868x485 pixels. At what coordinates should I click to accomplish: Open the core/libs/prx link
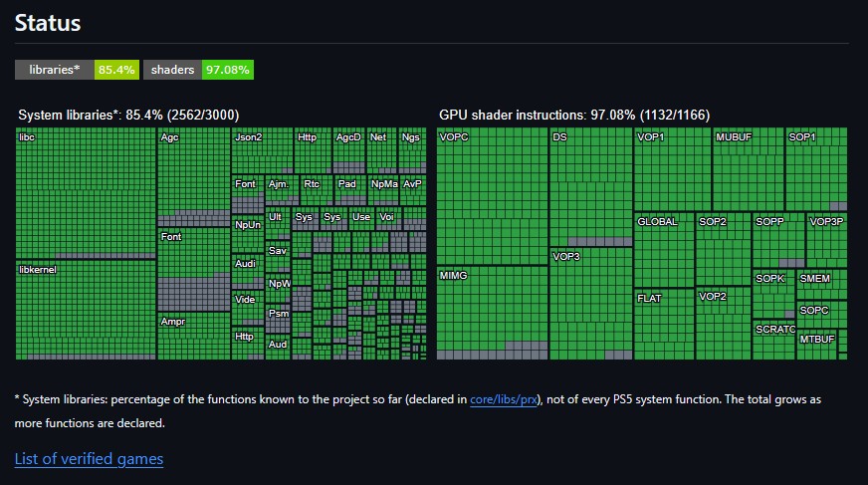tap(504, 399)
